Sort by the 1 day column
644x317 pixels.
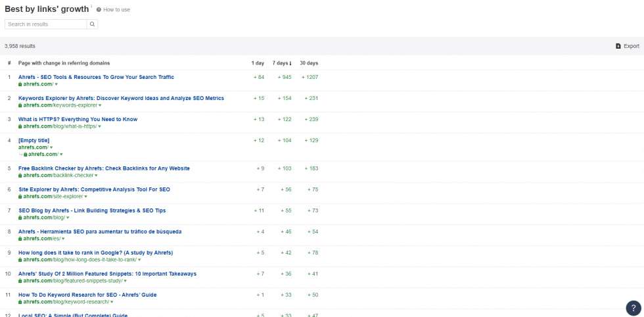point(258,63)
